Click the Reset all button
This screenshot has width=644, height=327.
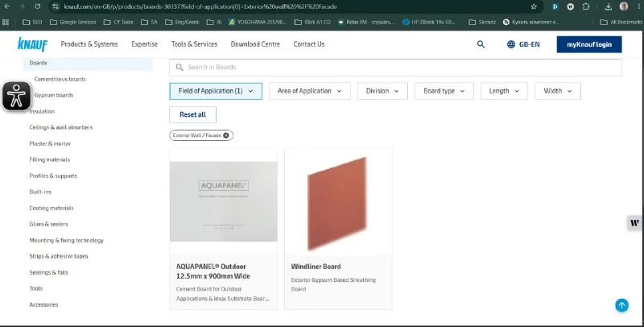(x=192, y=114)
